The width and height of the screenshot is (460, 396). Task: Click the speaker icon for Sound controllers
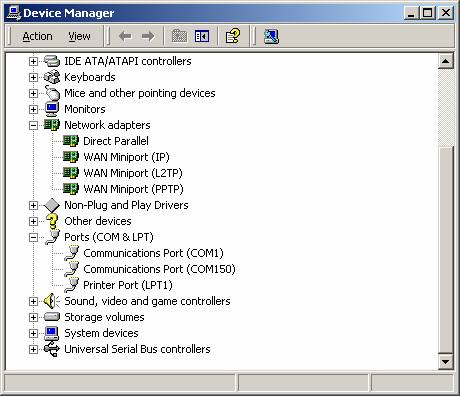(x=52, y=301)
